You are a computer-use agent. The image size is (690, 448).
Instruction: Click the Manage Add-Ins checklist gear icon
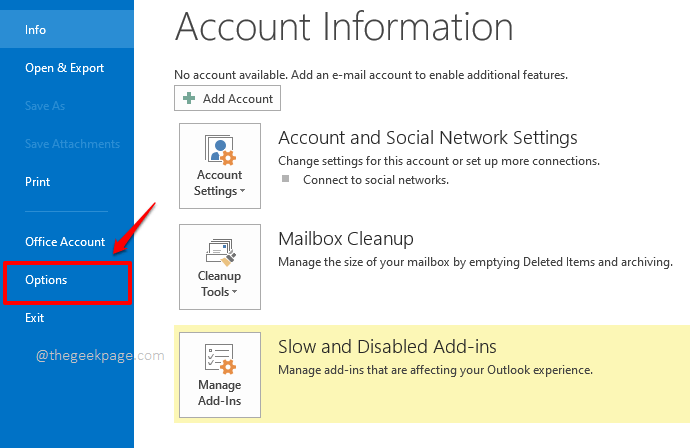(x=219, y=357)
